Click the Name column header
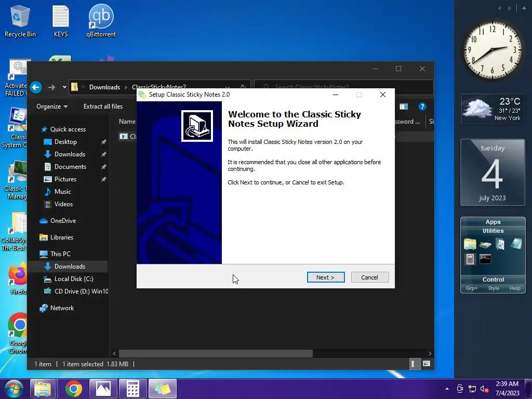The width and height of the screenshot is (532, 399). tap(127, 122)
